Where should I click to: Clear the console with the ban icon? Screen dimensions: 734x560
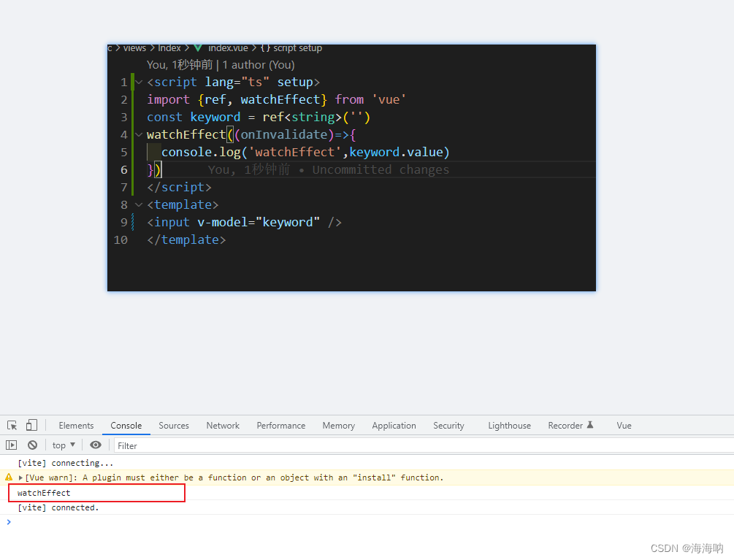tap(32, 445)
